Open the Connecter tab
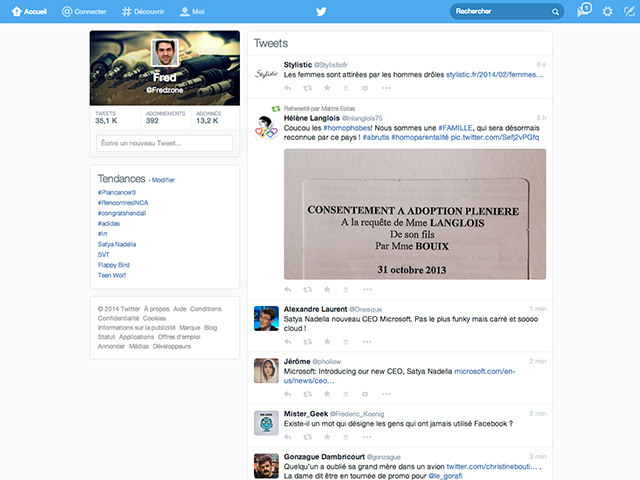Viewport: 640px width, 480px height. pos(84,11)
